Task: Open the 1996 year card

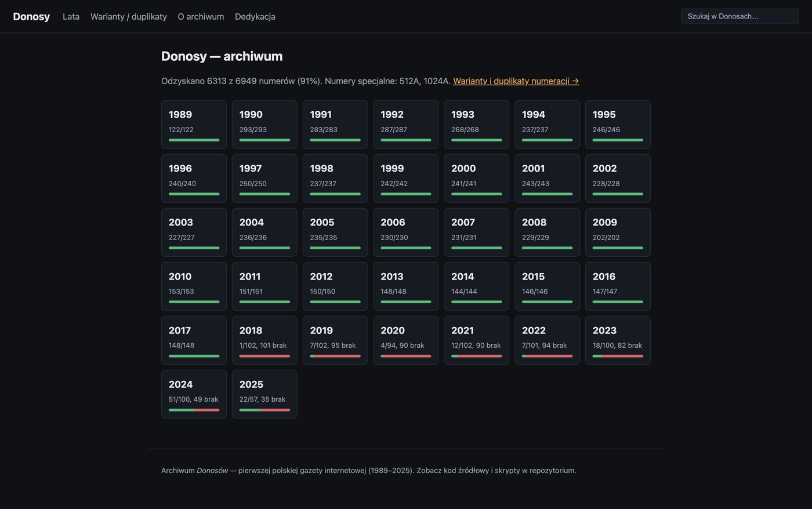Action: pos(194,179)
